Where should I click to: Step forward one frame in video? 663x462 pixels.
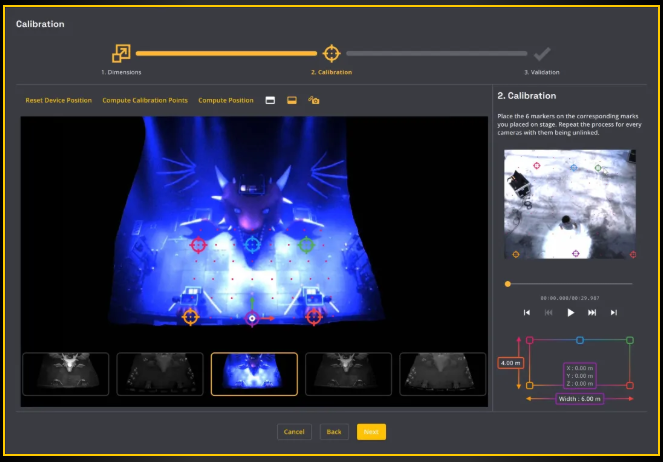[592, 312]
